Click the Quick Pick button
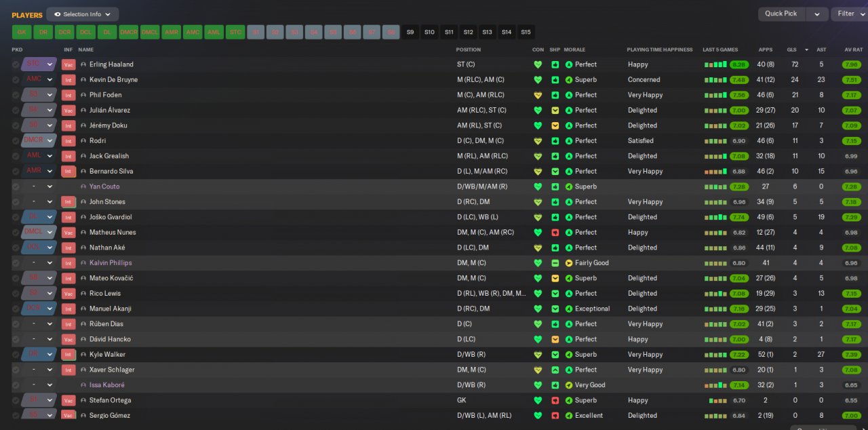 [x=783, y=14]
